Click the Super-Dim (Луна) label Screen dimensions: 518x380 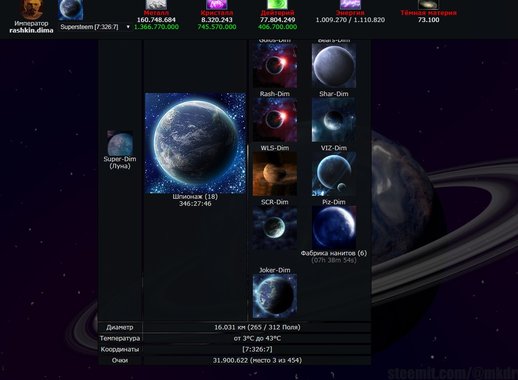pos(120,163)
